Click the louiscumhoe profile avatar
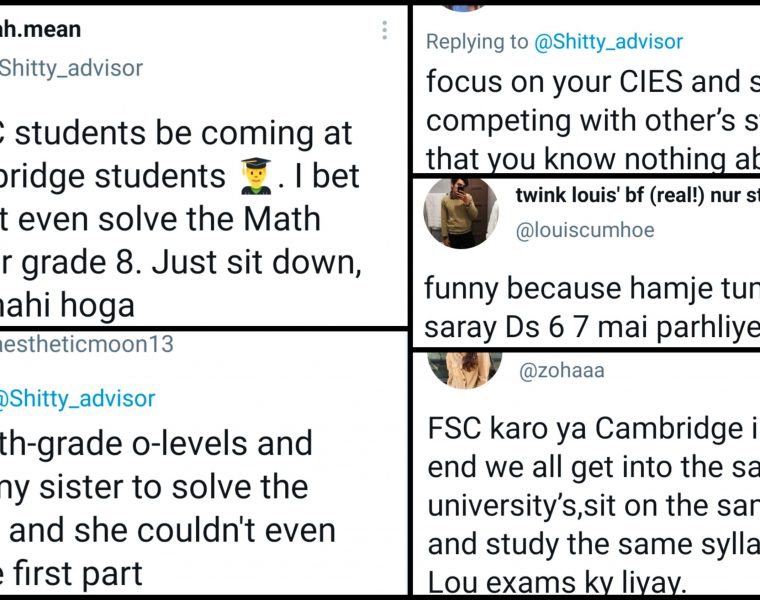Screen dimensions: 760x600 (460, 212)
